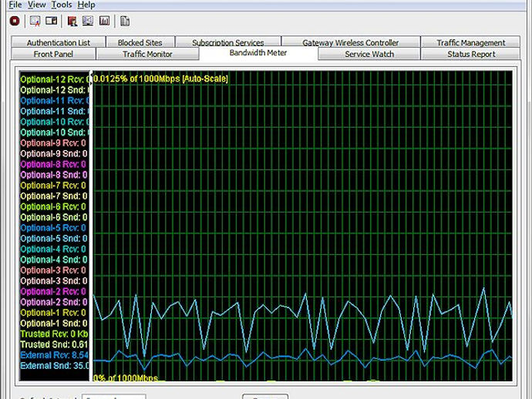Switch to the Status Report tab
This screenshot has width=532, height=399.
point(470,54)
